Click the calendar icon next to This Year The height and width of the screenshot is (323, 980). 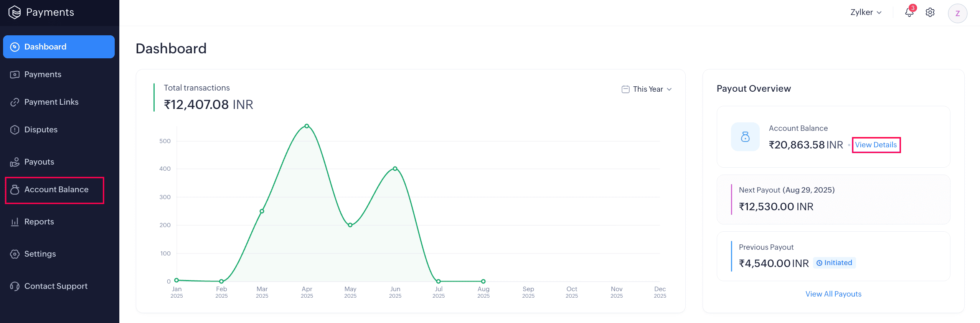(625, 89)
